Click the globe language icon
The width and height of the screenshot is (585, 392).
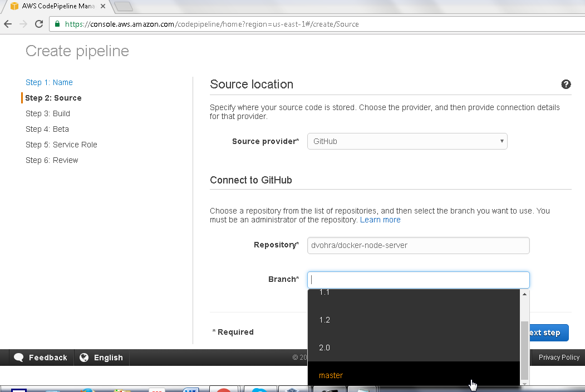(x=84, y=358)
